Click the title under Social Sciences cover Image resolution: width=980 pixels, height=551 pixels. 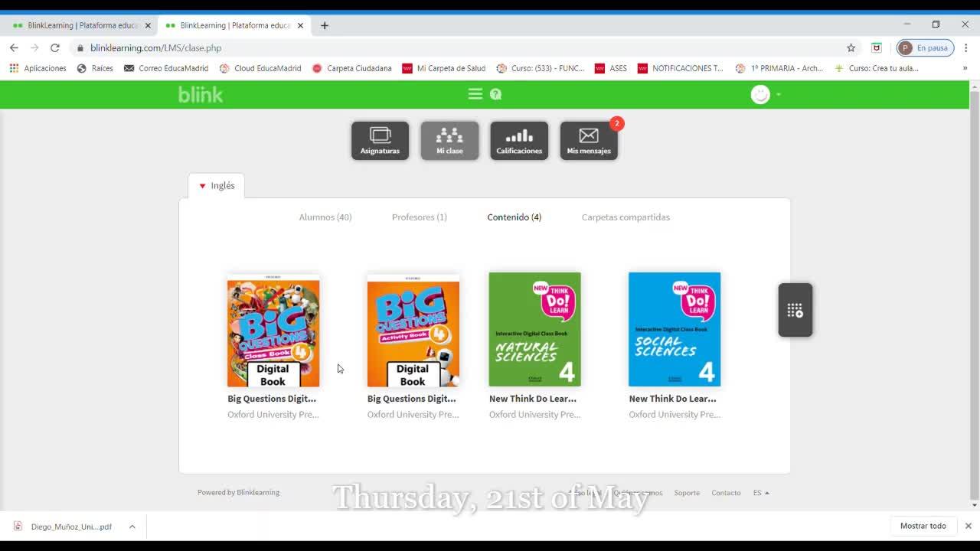673,399
